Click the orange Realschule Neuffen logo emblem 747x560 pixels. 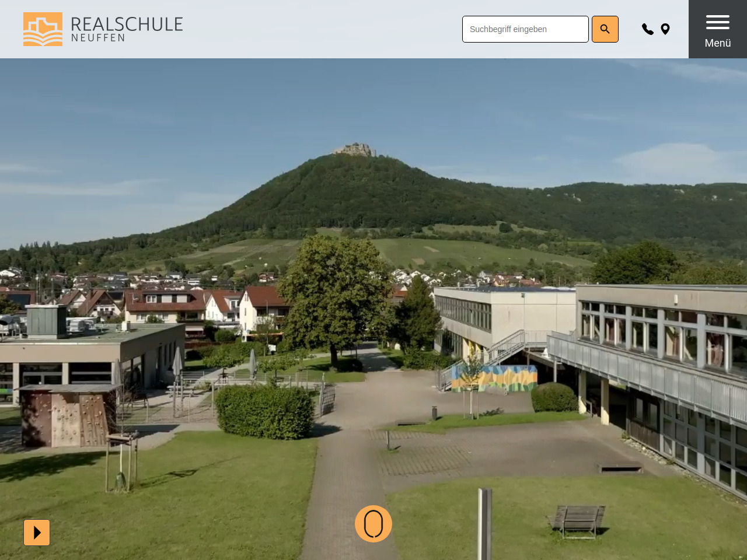43,29
